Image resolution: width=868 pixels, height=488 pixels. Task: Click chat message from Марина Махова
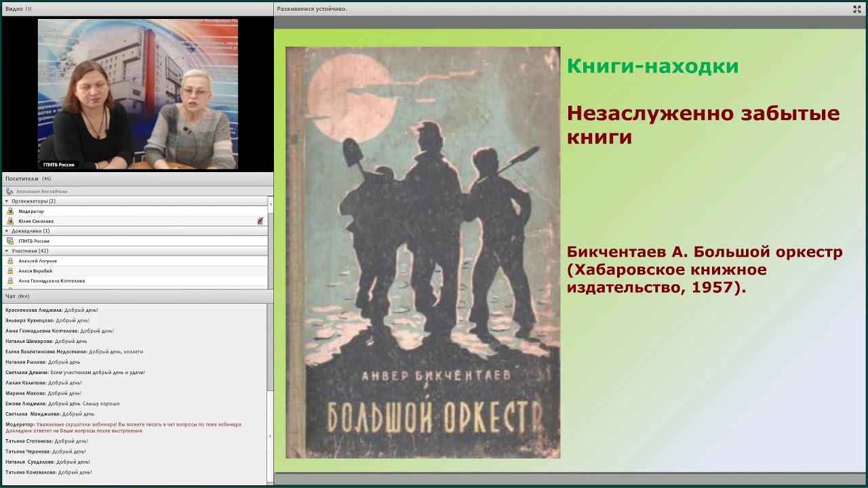(43, 393)
